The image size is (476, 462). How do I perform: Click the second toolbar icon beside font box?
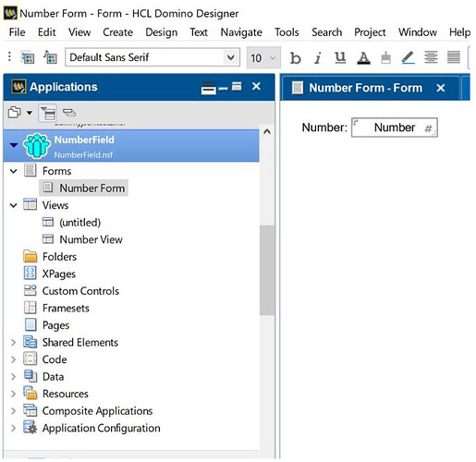50,57
